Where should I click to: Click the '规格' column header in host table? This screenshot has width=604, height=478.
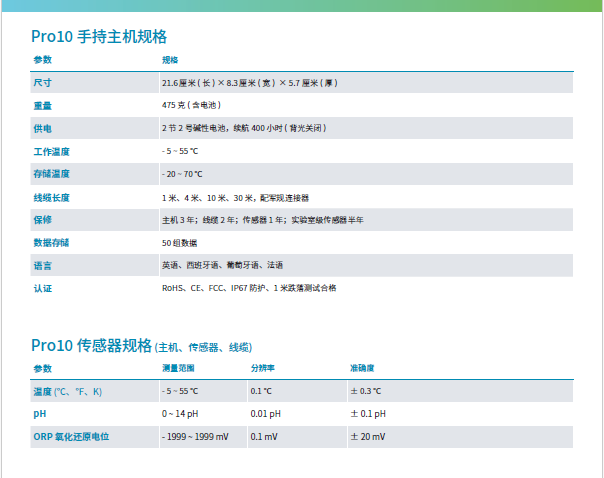click(x=170, y=60)
